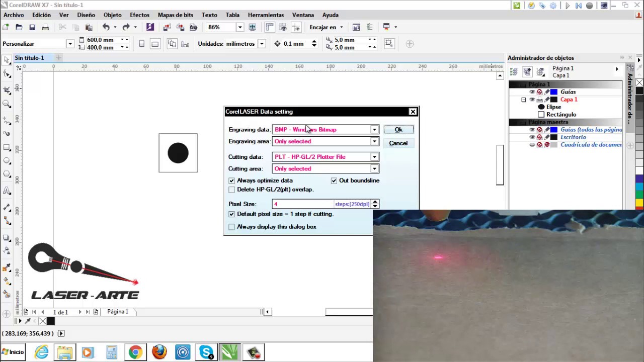Open the Mapas de bits menu

click(176, 15)
